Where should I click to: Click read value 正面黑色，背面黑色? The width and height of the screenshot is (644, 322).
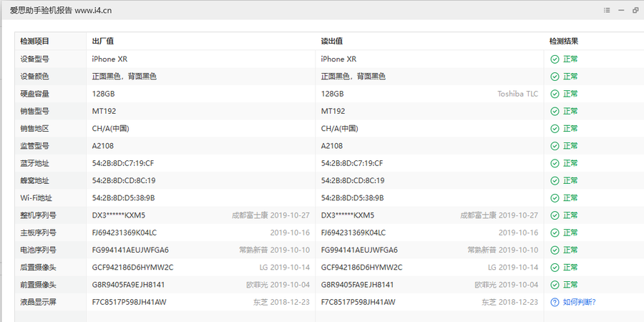(x=353, y=77)
